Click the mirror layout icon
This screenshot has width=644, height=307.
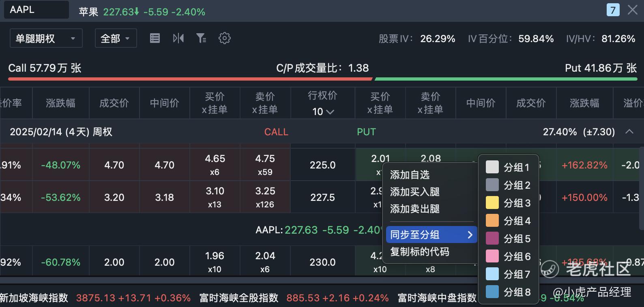point(178,38)
